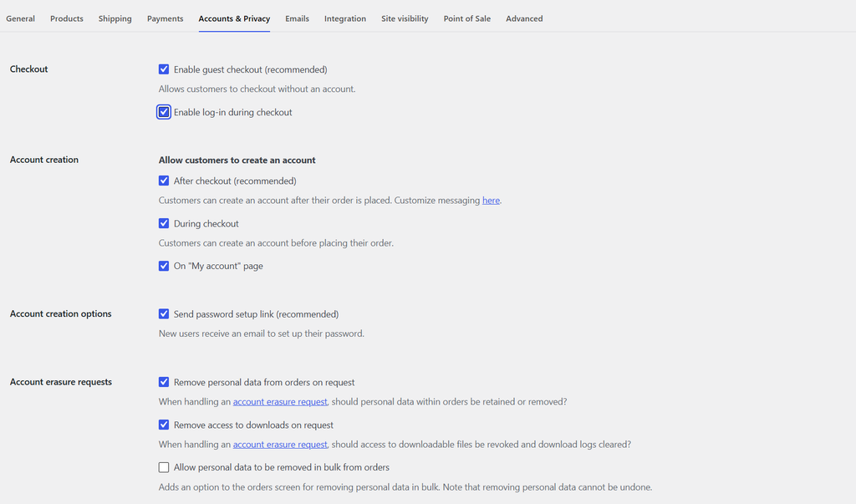Open the Point of Sale tab
The height and width of the screenshot is (504, 856).
click(466, 18)
